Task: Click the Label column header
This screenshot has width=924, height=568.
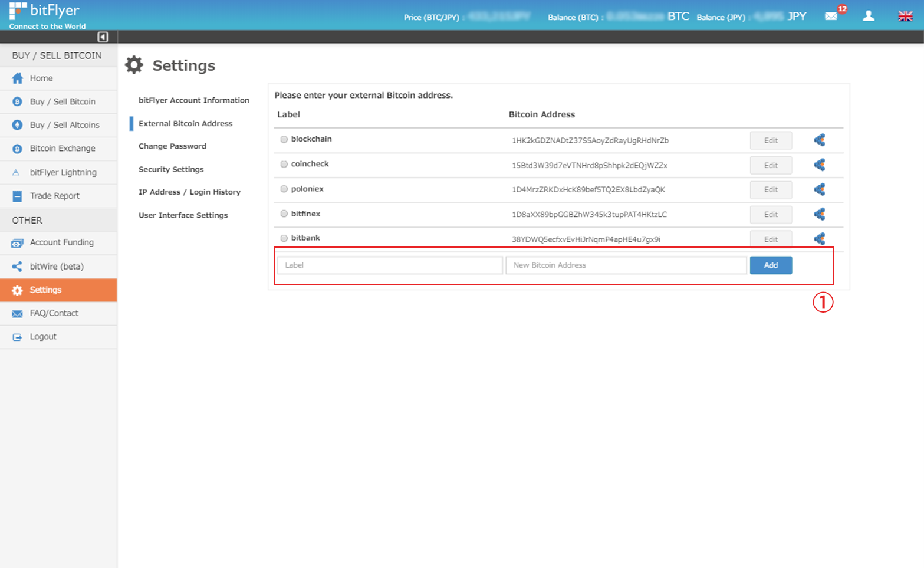Action: tap(289, 114)
